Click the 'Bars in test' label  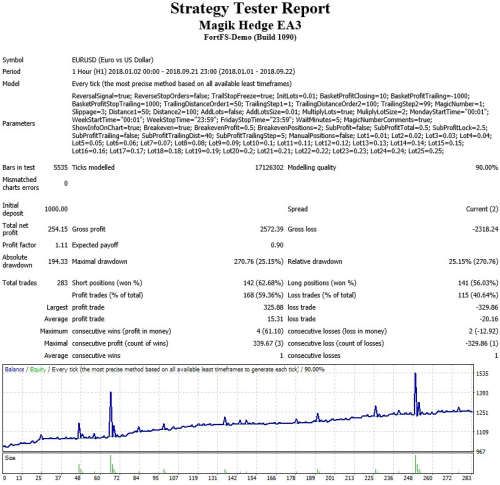[x=18, y=168]
